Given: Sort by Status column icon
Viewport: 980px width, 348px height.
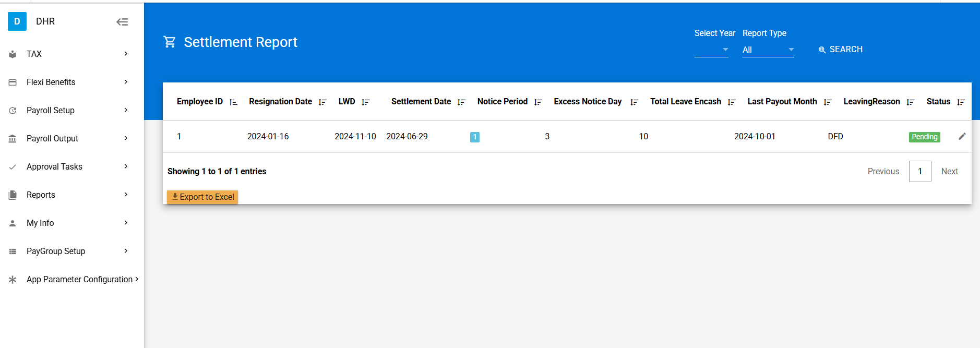Looking at the screenshot, I should tap(961, 102).
